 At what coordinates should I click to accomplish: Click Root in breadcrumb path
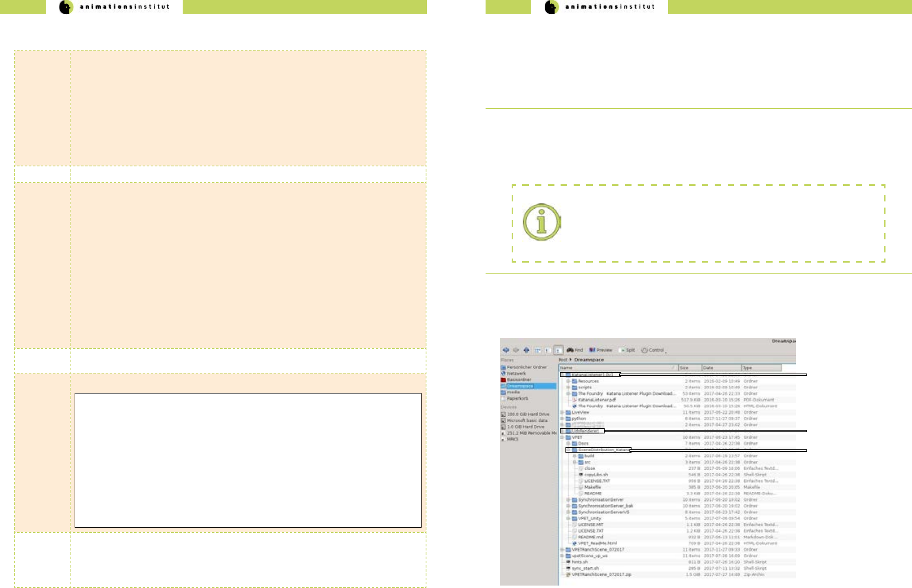pos(563,360)
